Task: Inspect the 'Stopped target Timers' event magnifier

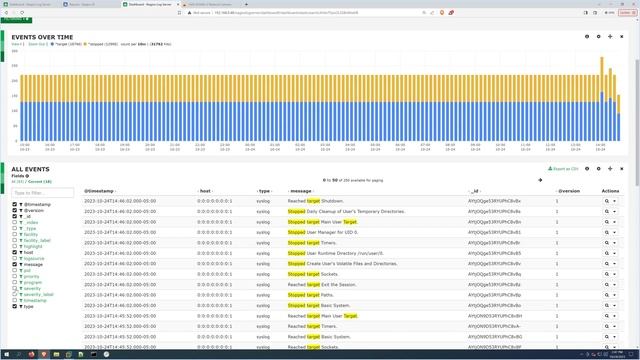Action: point(607,243)
